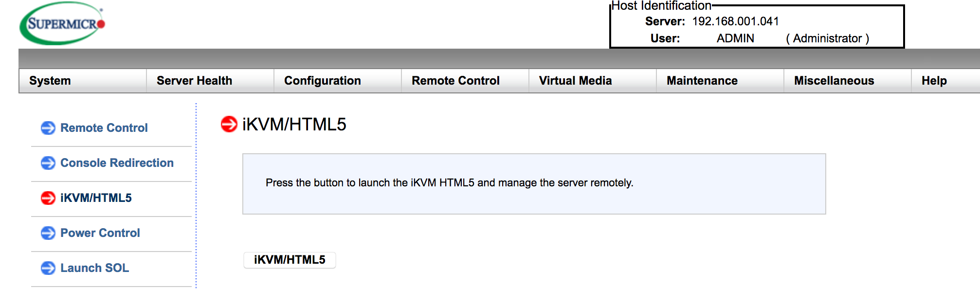This screenshot has height=289, width=980.
Task: Click the "Press the button to launch" instruction text
Action: click(x=450, y=183)
